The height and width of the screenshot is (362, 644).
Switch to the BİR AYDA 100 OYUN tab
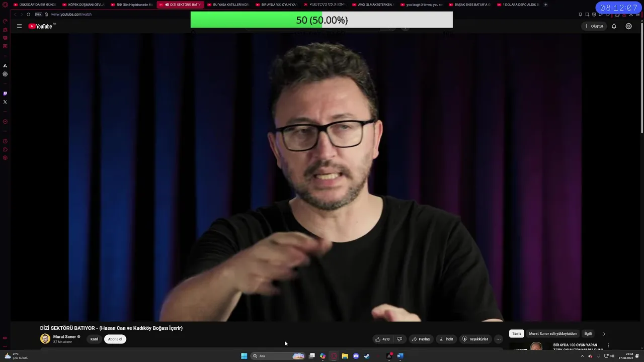[x=276, y=5]
